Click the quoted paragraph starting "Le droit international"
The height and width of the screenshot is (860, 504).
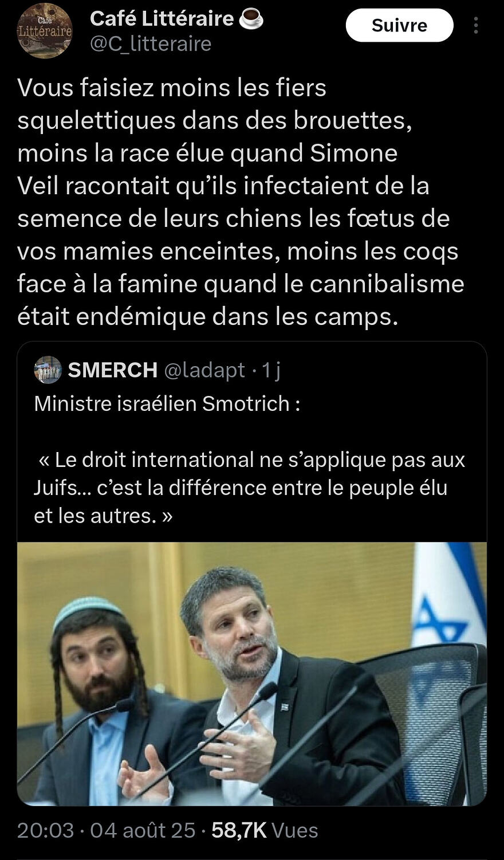(x=250, y=488)
